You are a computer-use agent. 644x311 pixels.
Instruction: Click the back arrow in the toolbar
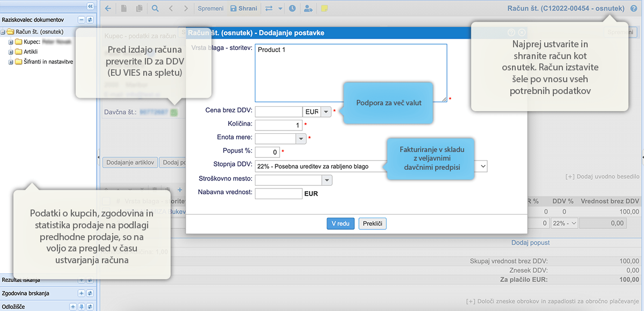tap(108, 9)
